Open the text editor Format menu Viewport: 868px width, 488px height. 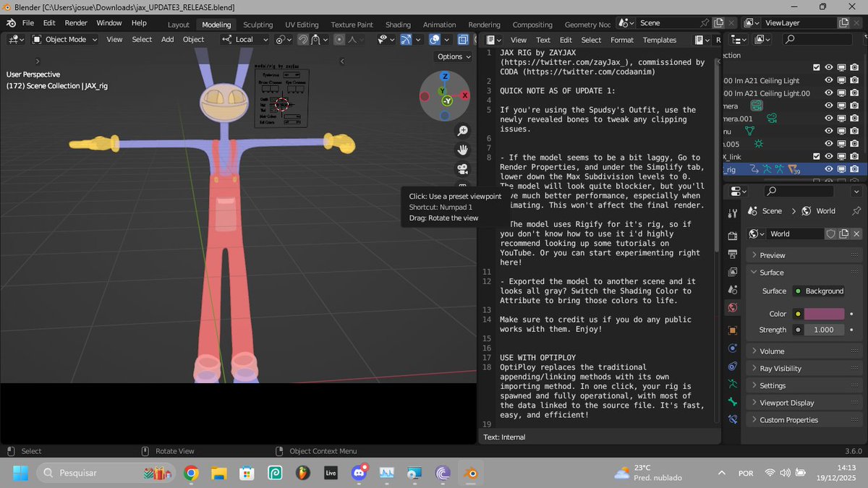pos(621,40)
